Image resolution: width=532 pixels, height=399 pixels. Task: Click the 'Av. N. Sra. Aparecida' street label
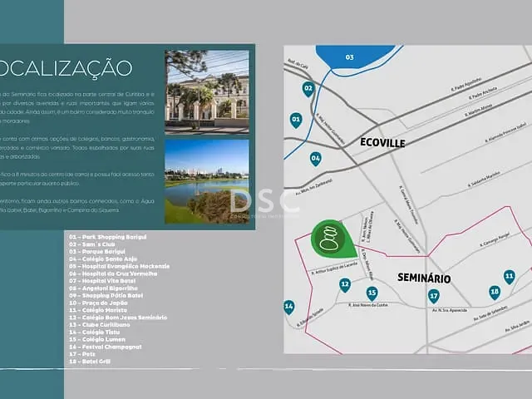(450, 310)
